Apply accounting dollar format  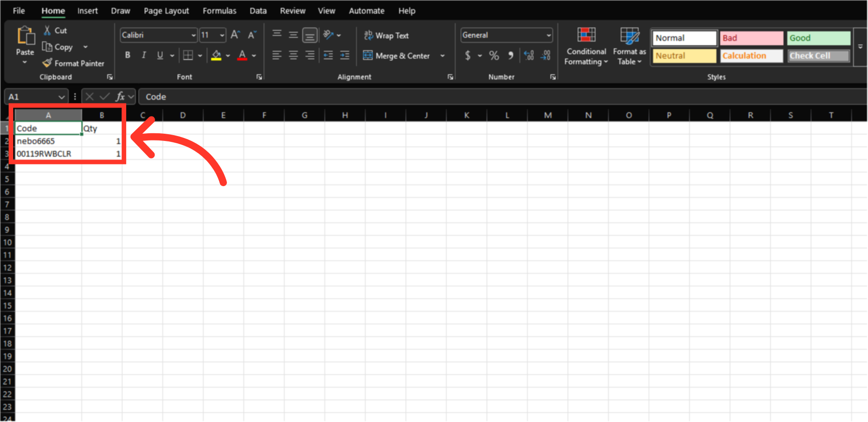pyautogui.click(x=468, y=55)
